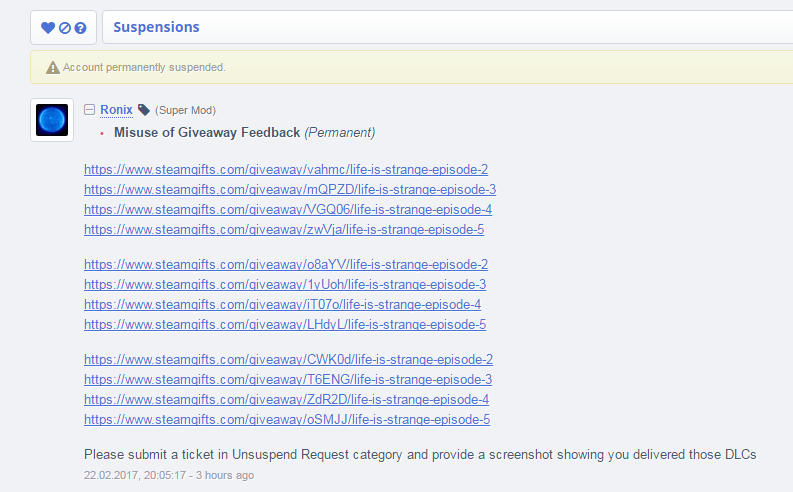The width and height of the screenshot is (793, 492).
Task: Click the tag icon beside Ronix
Action: [144, 110]
